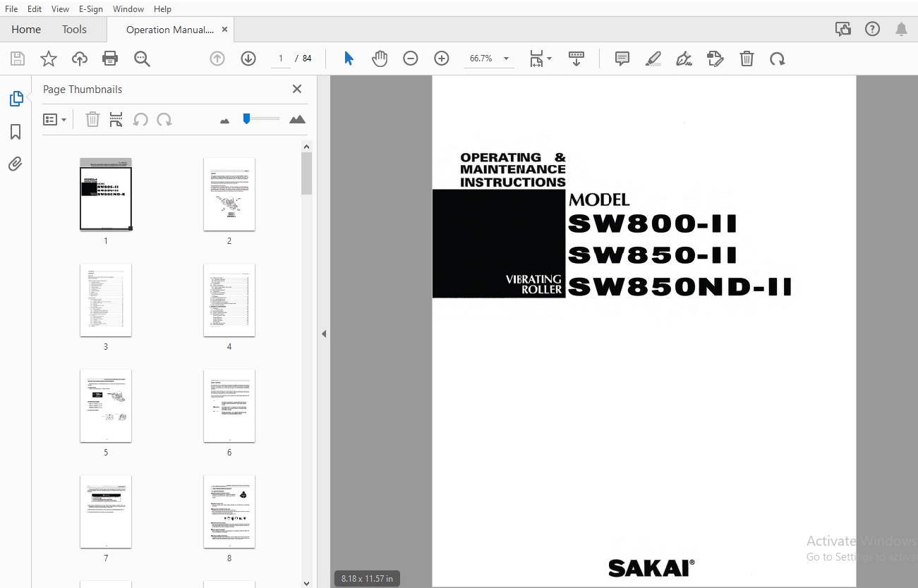Collapse the navigation pane with arrow
This screenshot has width=918, height=588.
click(x=324, y=333)
